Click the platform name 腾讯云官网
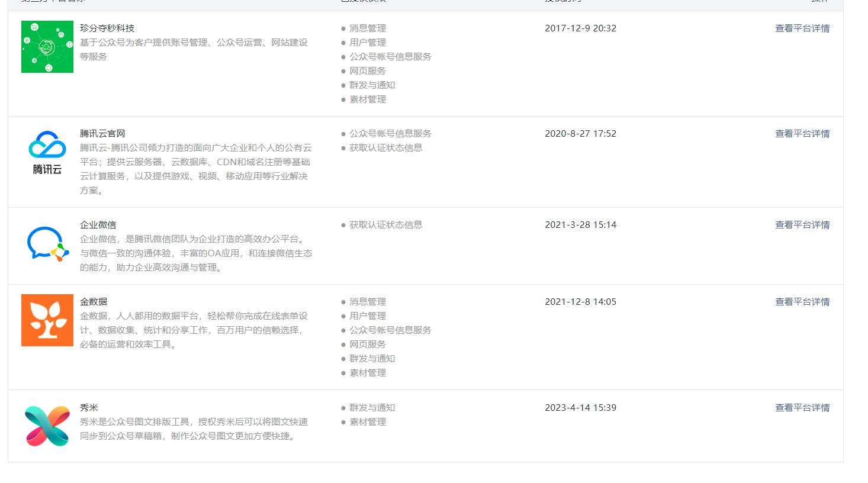 pos(102,134)
